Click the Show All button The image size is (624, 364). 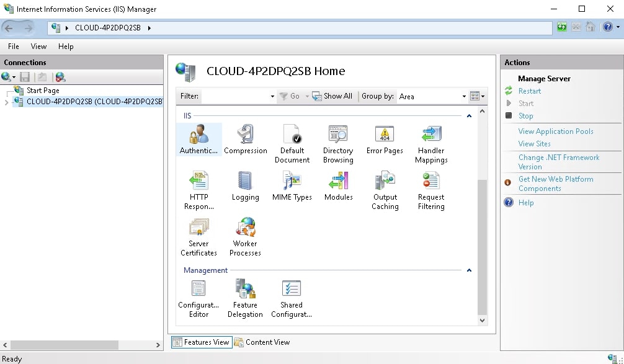332,96
